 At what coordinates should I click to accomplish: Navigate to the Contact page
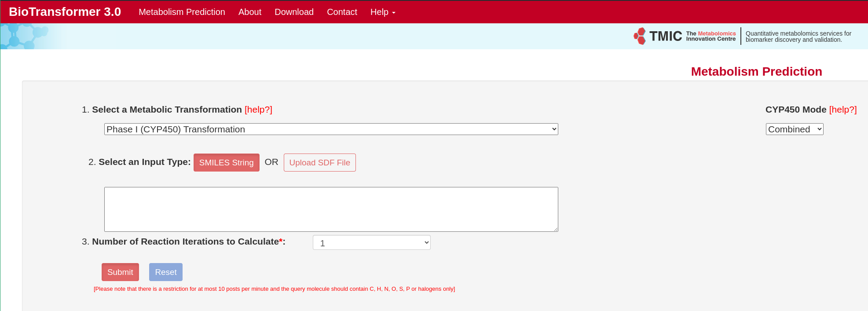click(342, 12)
